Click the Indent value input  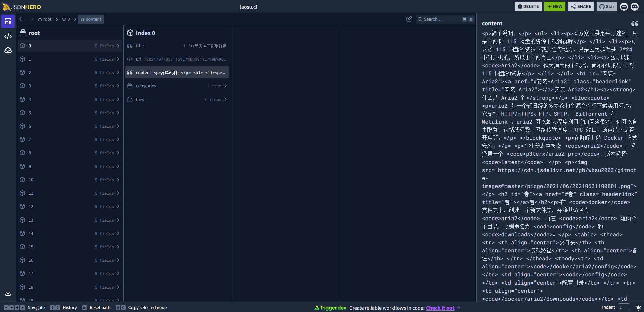tap(624, 307)
